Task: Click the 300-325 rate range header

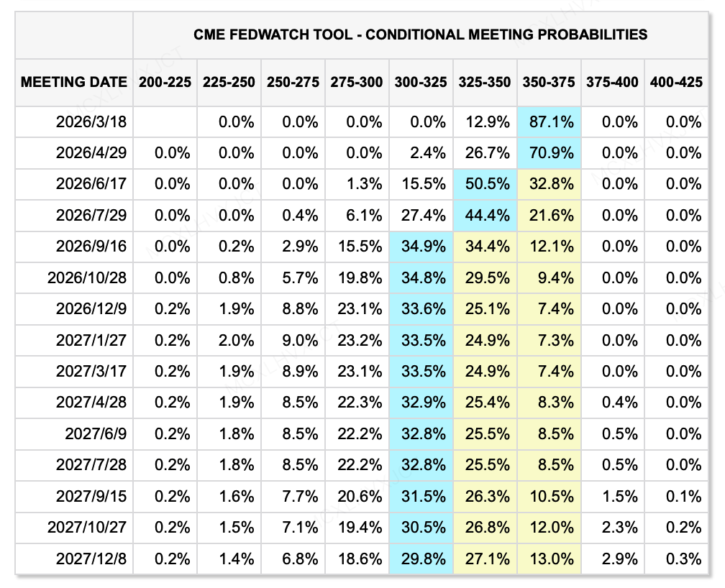Action: pyautogui.click(x=421, y=82)
